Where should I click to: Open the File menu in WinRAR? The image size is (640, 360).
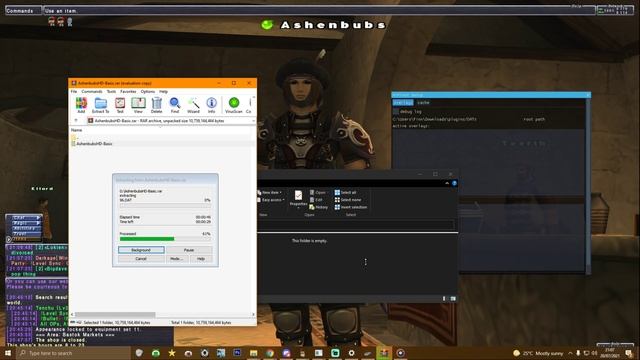[x=74, y=92]
